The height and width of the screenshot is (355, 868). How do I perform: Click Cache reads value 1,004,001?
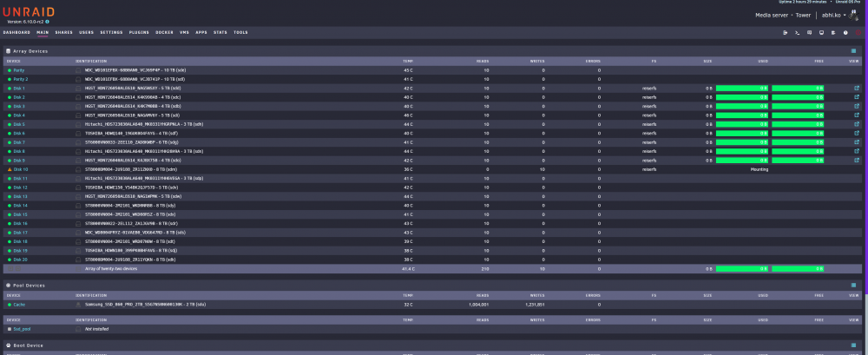[477, 305]
